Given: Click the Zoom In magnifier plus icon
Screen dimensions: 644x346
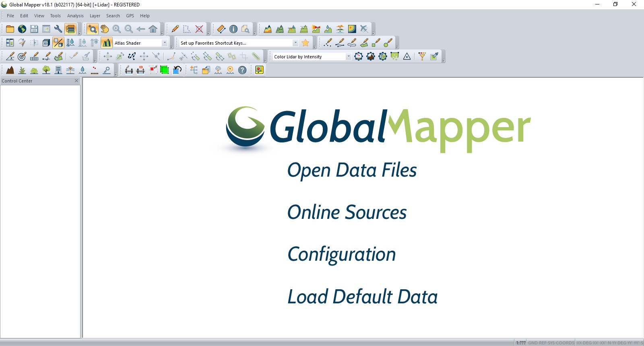Looking at the screenshot, I should (x=117, y=29).
